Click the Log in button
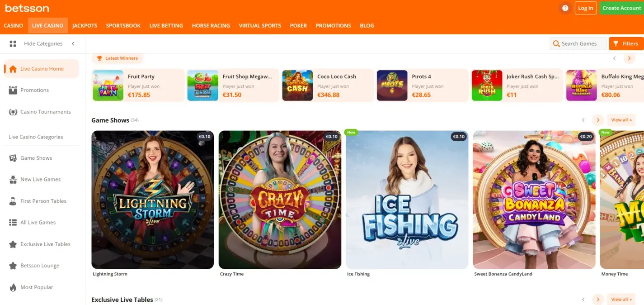This screenshot has height=305, width=644. click(x=585, y=8)
